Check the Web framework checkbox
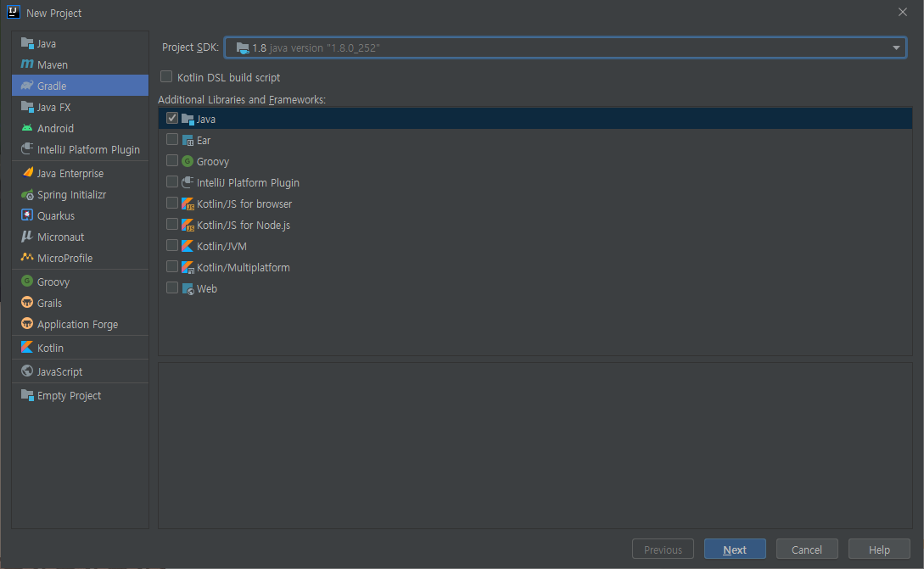 click(x=172, y=287)
